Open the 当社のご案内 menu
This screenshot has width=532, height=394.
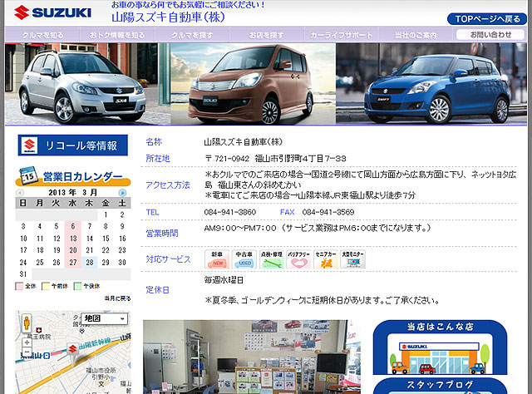pyautogui.click(x=416, y=35)
